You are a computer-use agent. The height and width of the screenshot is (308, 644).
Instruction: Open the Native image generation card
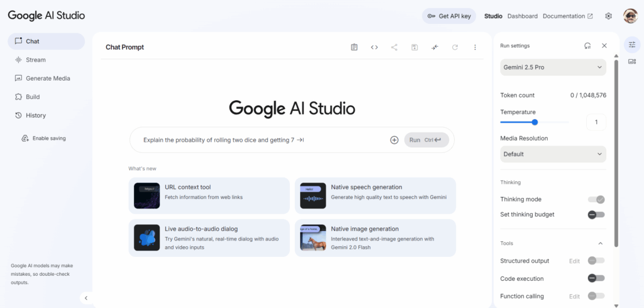coord(375,238)
